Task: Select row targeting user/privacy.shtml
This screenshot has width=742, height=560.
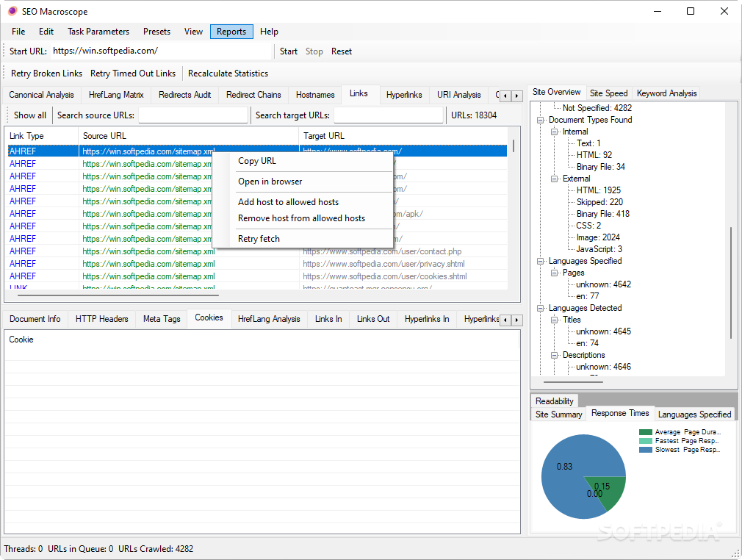Action: pos(257,264)
